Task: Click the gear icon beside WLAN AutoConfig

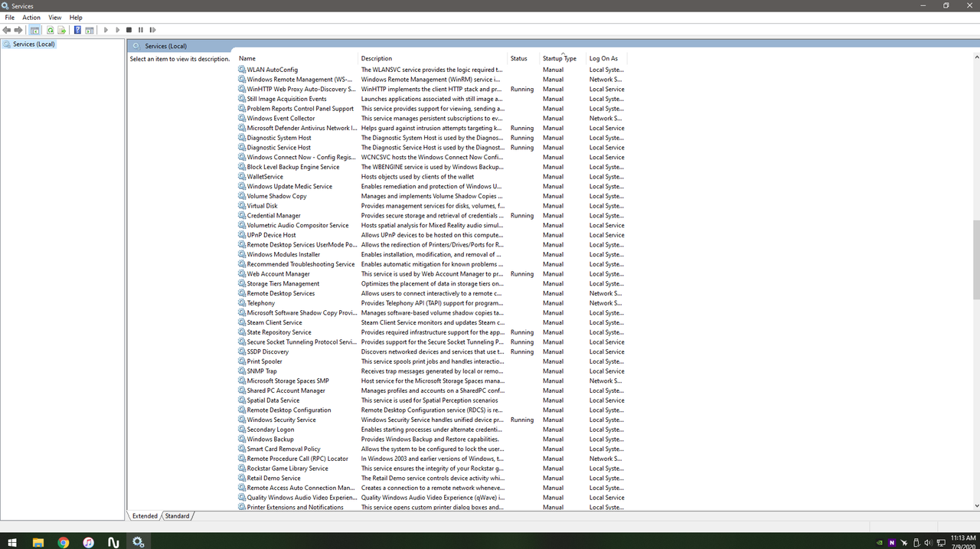Action: [242, 70]
